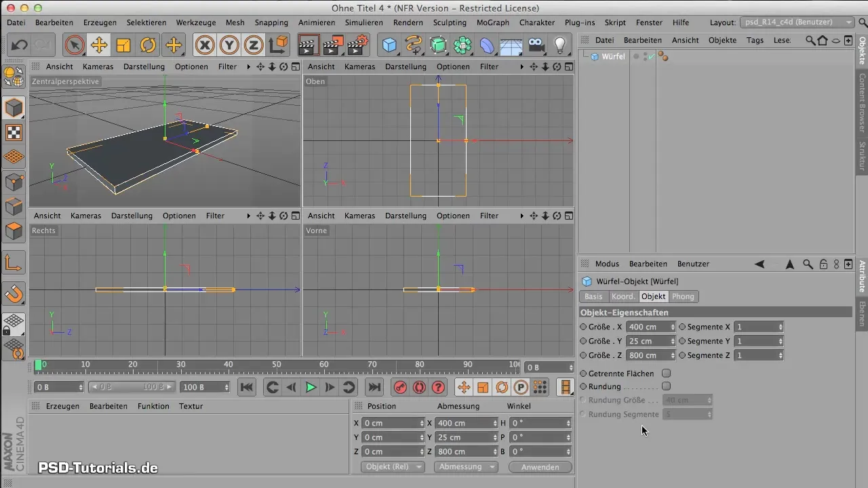
Task: Select Polygons mode icon
Action: (x=14, y=231)
